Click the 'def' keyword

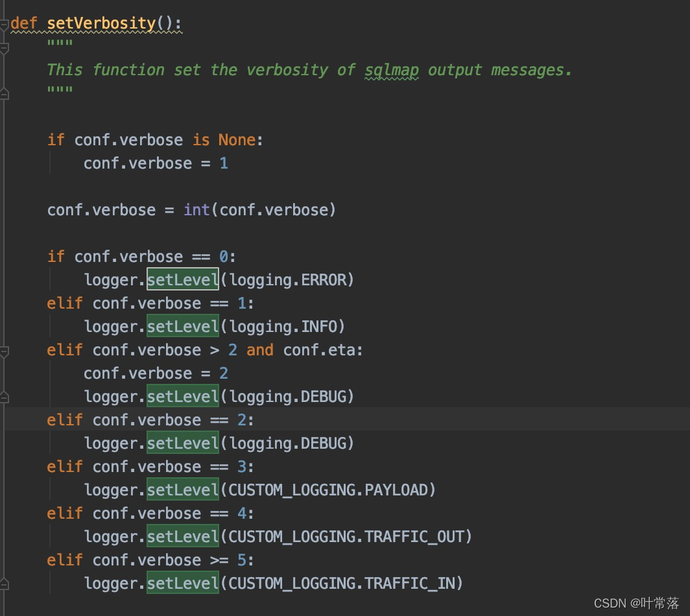coord(24,23)
